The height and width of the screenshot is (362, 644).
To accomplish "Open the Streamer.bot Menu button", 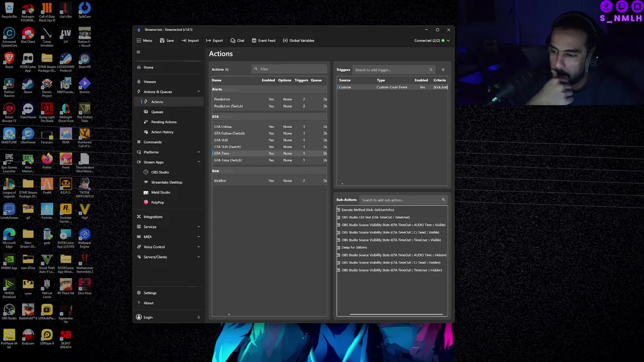I will point(144,40).
